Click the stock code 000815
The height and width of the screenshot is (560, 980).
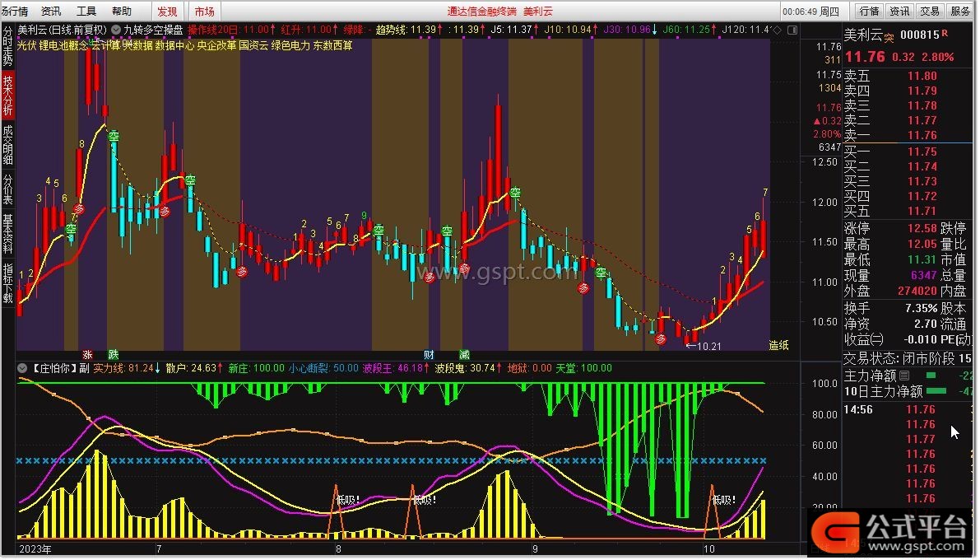click(920, 35)
